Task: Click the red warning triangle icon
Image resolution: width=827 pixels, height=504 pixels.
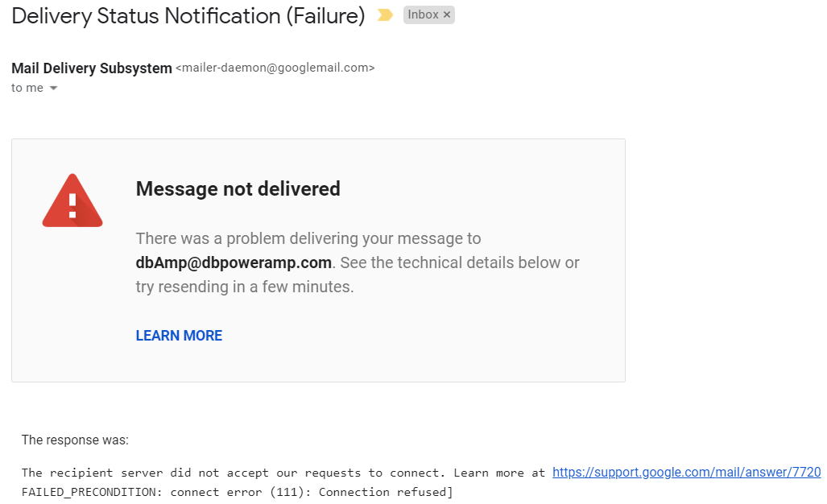Action: tap(72, 201)
